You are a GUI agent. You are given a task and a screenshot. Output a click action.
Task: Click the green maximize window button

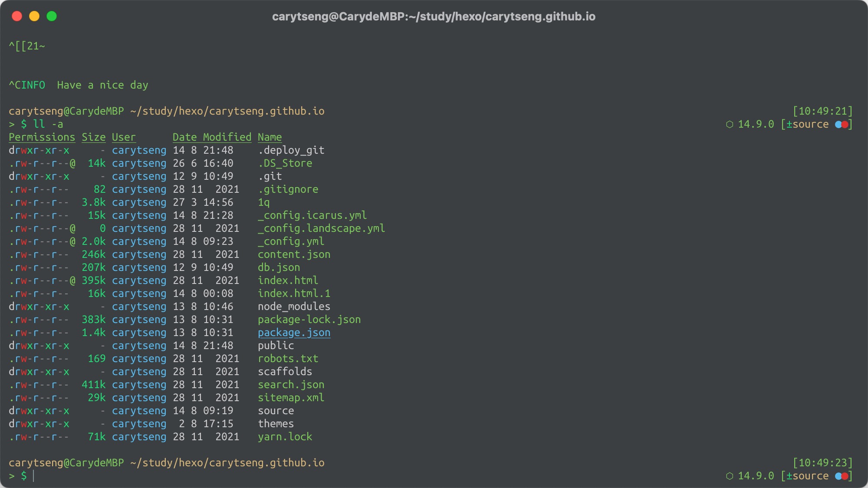coord(52,16)
